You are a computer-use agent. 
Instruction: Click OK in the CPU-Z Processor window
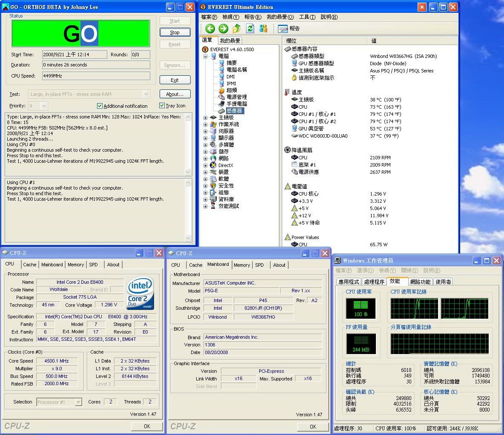click(147, 426)
